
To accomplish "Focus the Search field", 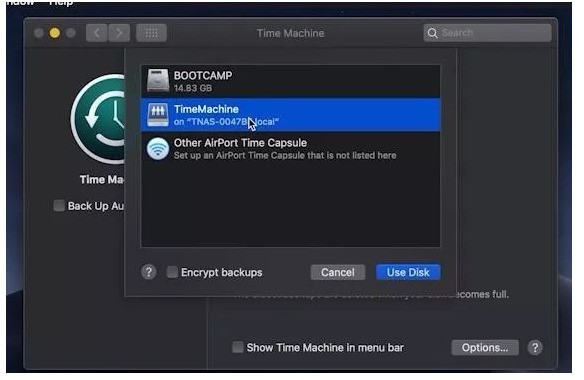I will point(487,33).
